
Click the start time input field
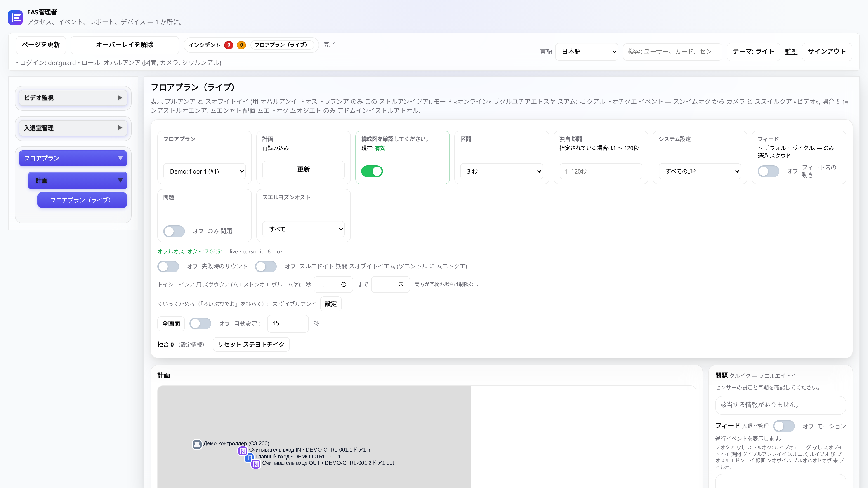[333, 285]
